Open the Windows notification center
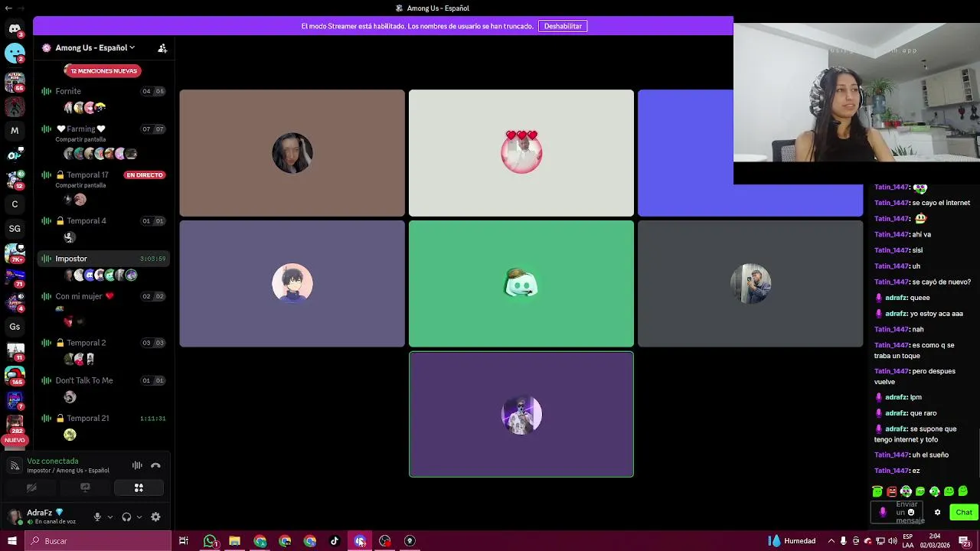980x551 pixels. point(965,541)
